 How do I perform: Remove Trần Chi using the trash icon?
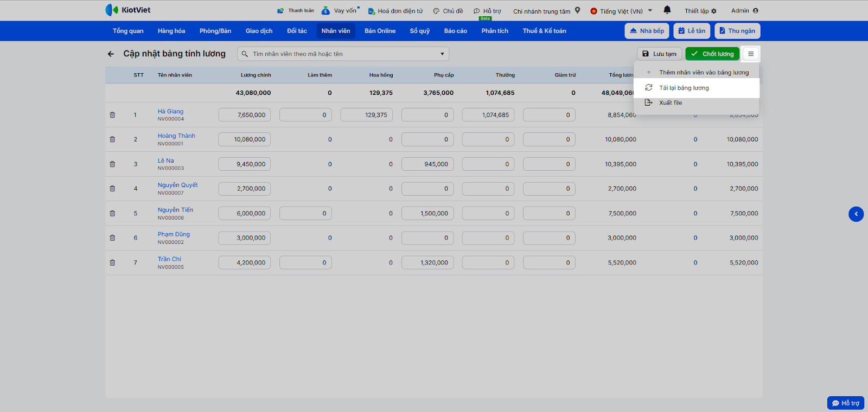tap(112, 262)
